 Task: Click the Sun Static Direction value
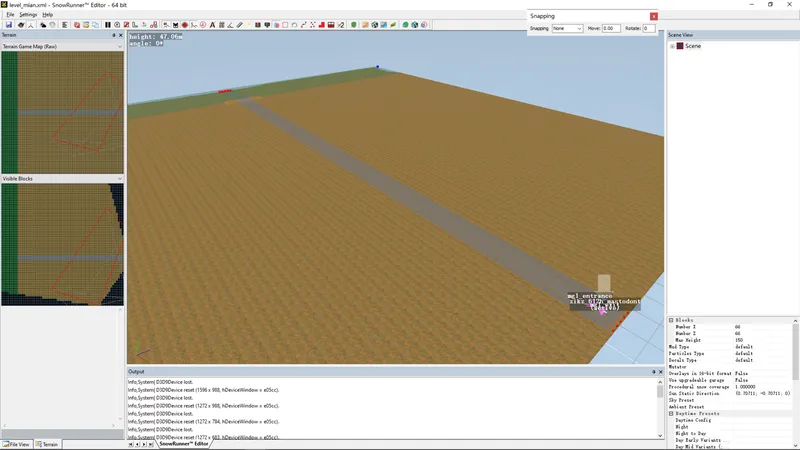(762, 393)
